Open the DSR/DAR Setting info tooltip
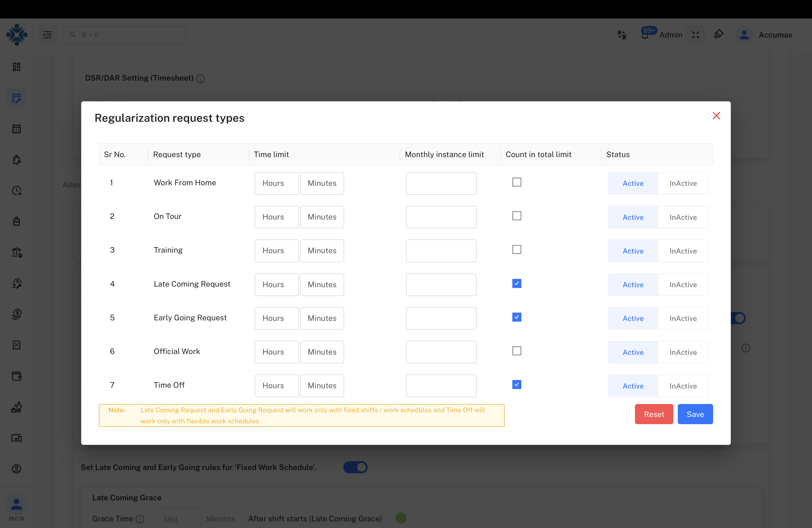 200,78
